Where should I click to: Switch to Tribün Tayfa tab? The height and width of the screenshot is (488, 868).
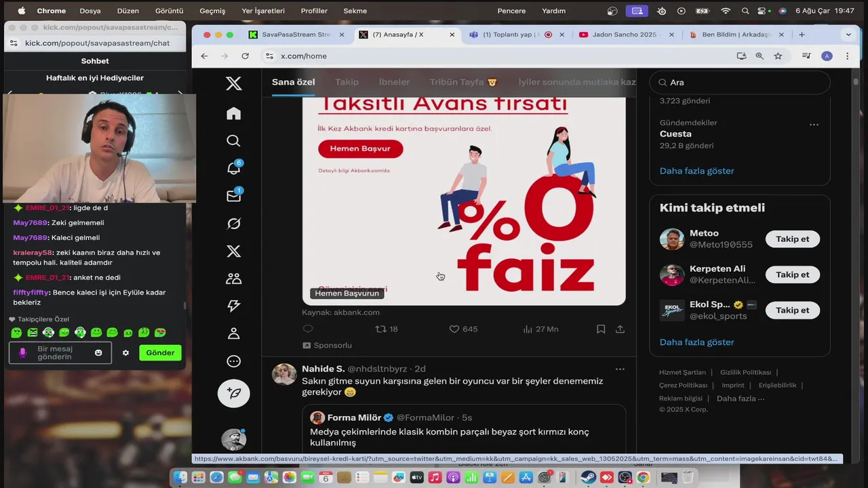464,82
